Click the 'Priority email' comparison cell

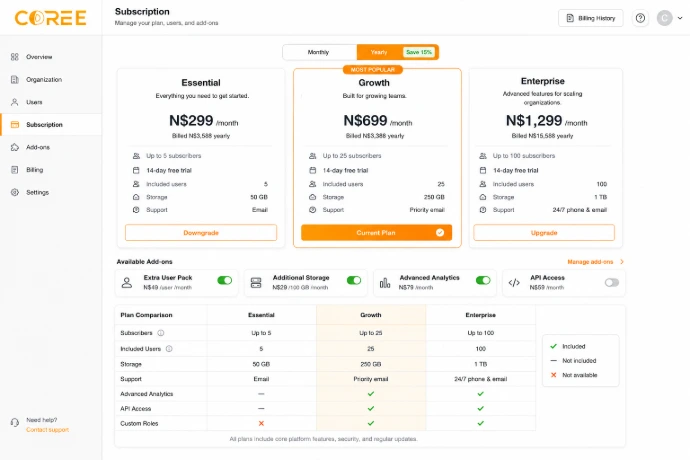371,379
